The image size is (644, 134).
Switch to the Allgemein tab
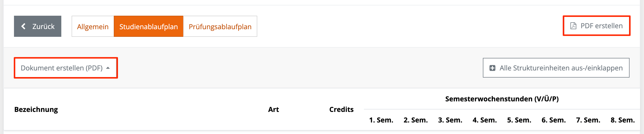click(x=93, y=27)
